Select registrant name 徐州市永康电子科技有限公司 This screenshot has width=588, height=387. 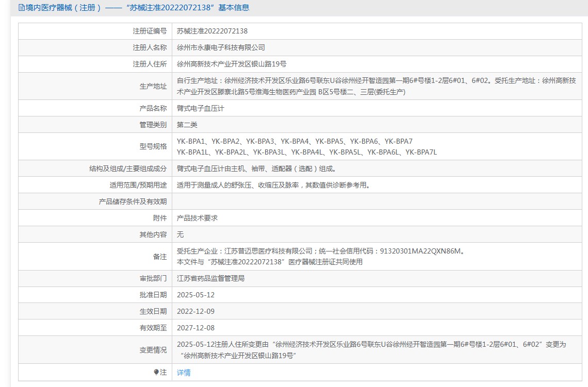221,47
